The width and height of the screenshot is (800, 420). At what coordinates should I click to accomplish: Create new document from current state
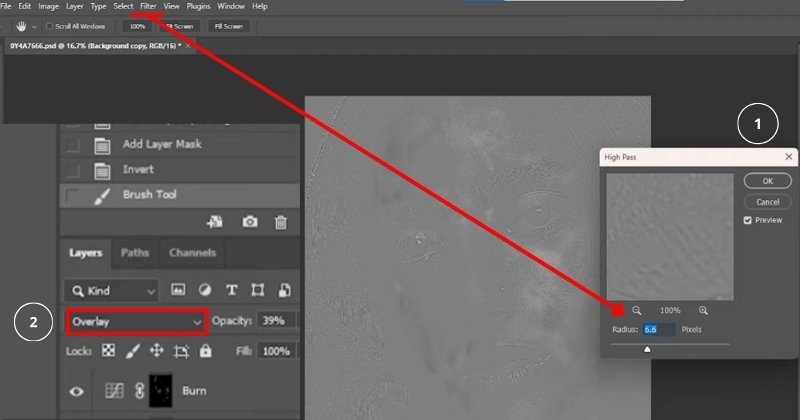(215, 222)
